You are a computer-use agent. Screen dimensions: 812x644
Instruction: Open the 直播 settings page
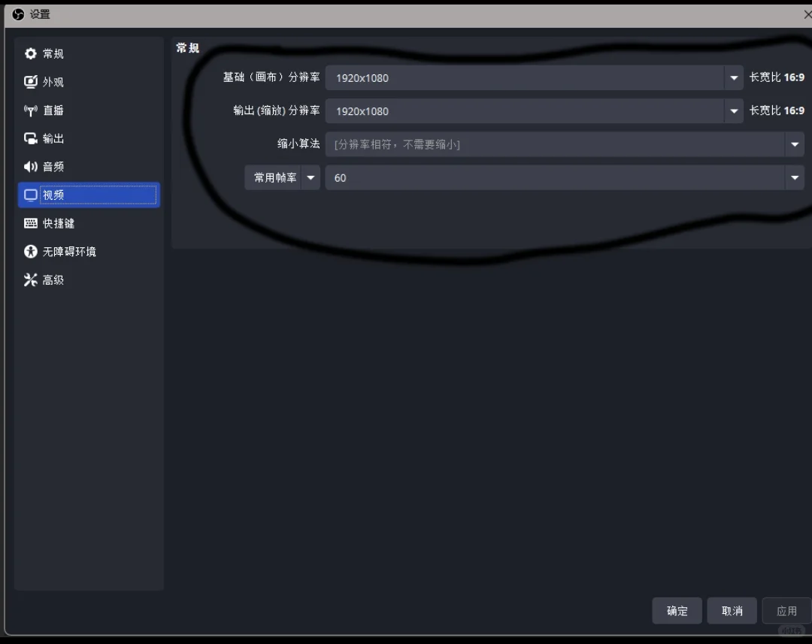click(89, 110)
